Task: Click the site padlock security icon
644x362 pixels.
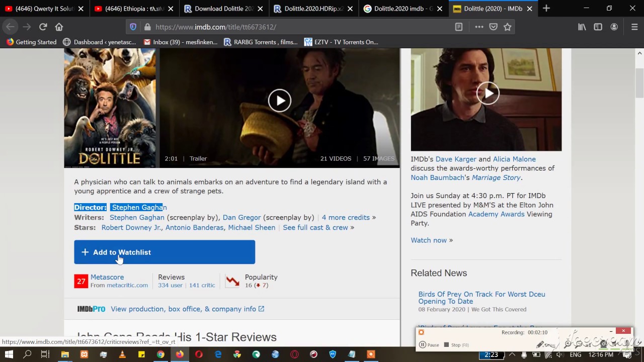Action: click(147, 27)
